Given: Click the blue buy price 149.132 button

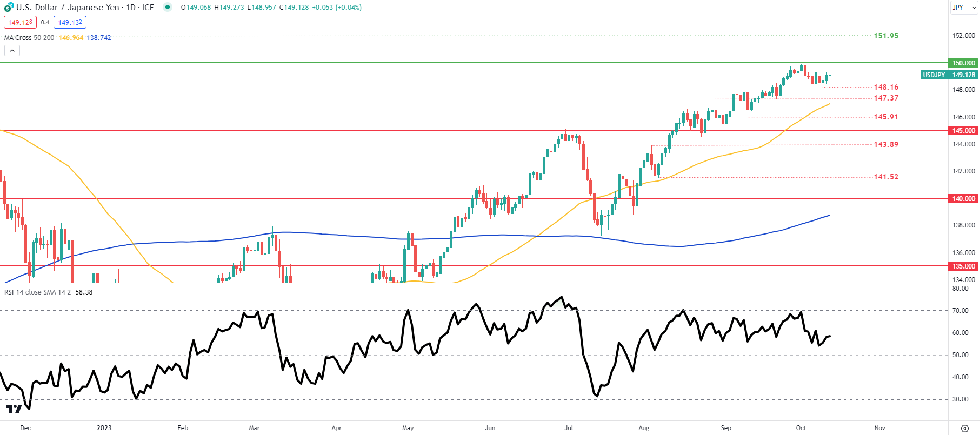Looking at the screenshot, I should (x=70, y=22).
